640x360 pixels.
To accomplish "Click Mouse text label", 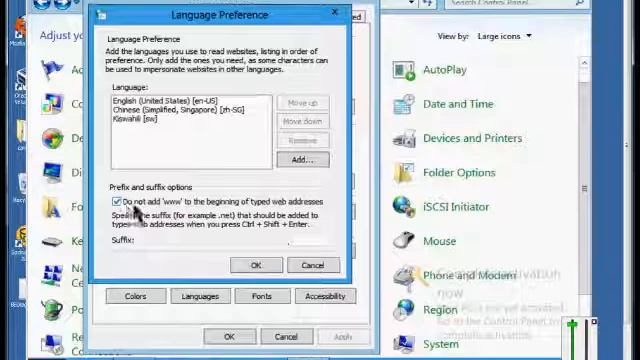I will click(440, 241).
